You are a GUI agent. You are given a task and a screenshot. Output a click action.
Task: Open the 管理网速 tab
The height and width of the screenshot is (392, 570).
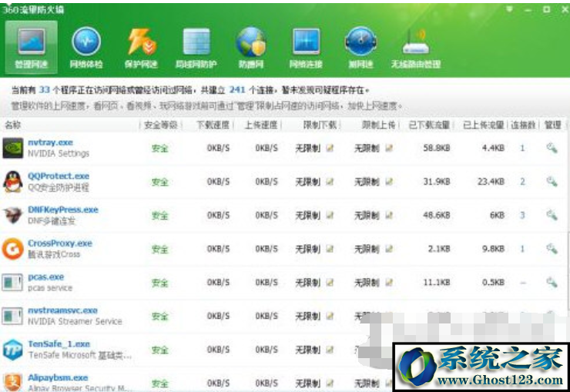tap(32, 48)
